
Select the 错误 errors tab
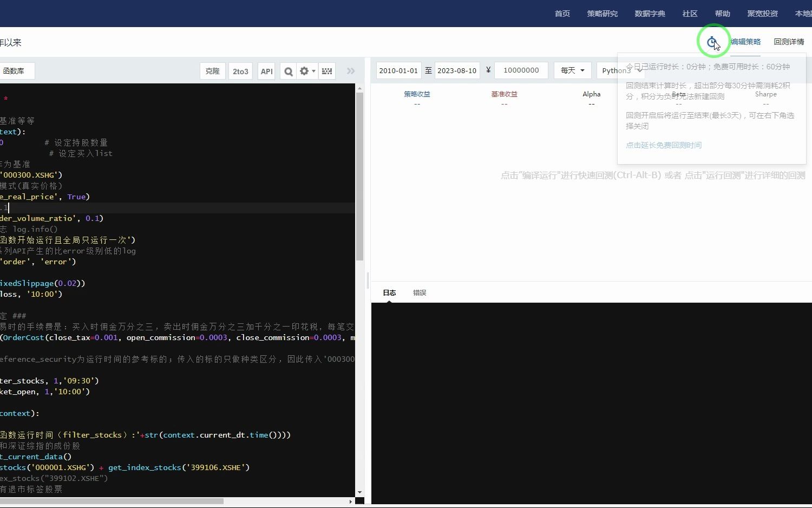click(x=420, y=292)
